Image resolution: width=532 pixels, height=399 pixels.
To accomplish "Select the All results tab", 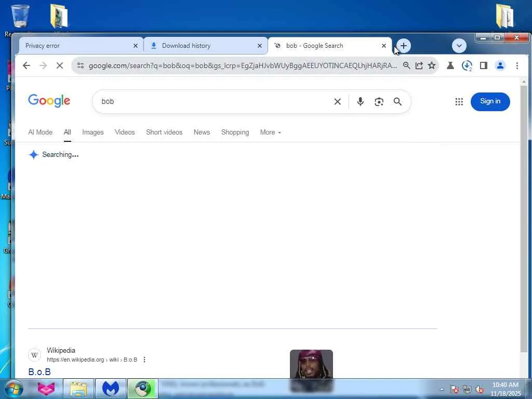I will [x=67, y=132].
